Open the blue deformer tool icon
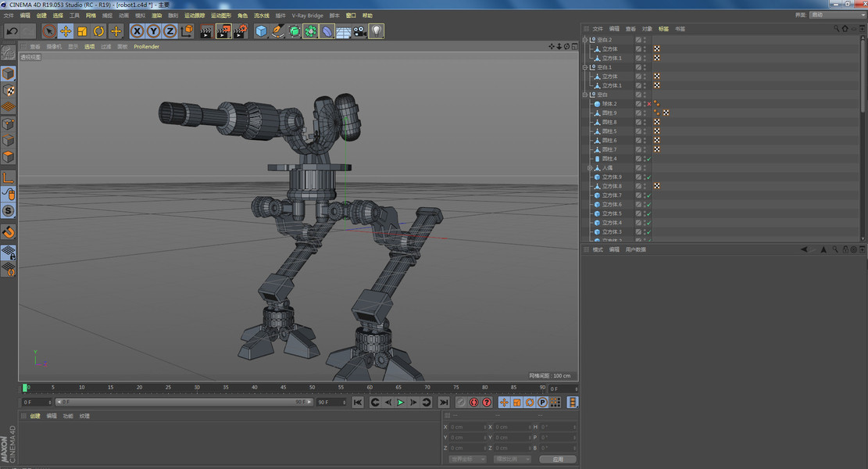The image size is (868, 469). tap(327, 31)
